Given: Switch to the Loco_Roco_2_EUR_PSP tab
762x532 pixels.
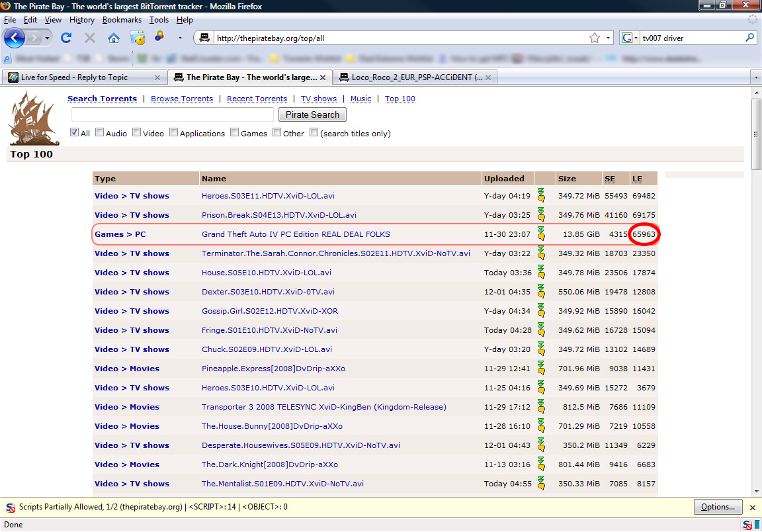Looking at the screenshot, I should click(415, 77).
